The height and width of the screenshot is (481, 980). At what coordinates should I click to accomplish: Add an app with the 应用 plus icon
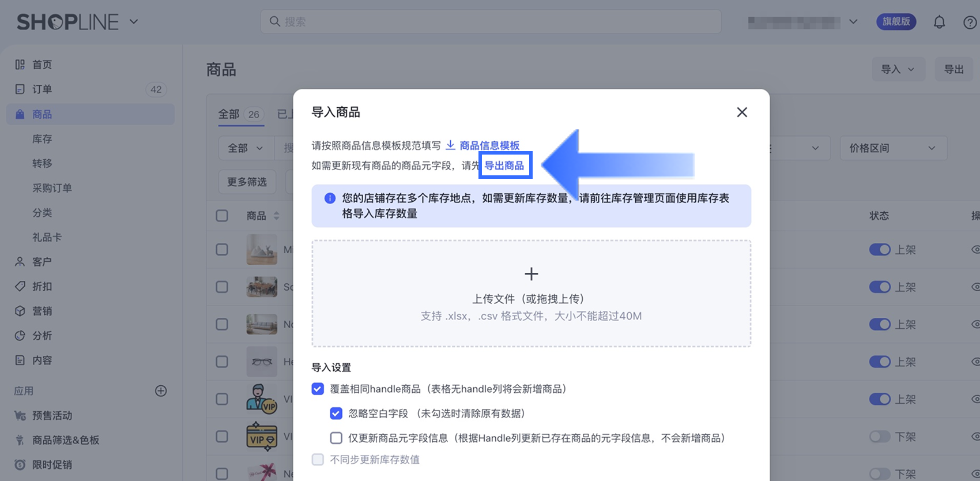(161, 391)
